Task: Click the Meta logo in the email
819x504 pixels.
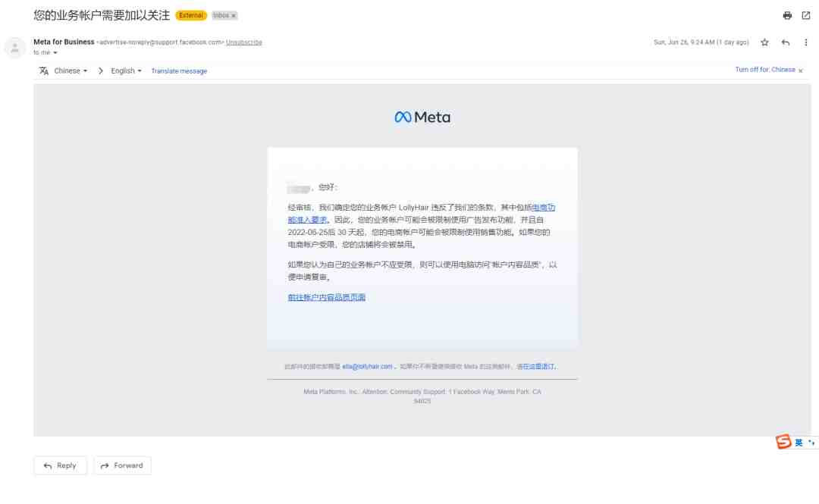Action: tap(422, 117)
